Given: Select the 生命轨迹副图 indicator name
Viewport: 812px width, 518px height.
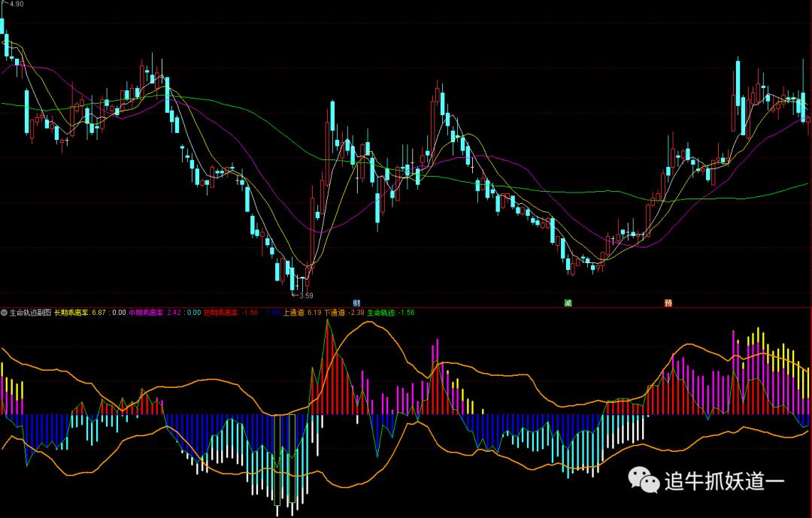Looking at the screenshot, I should pyautogui.click(x=31, y=312).
